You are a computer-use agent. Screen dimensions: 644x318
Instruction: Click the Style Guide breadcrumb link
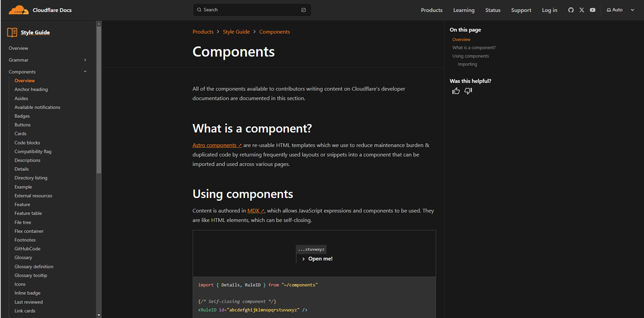pos(236,32)
